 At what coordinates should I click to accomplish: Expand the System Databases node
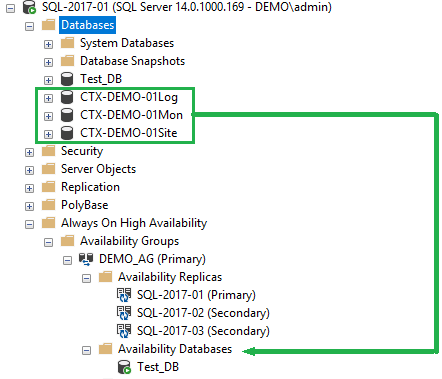[48, 44]
